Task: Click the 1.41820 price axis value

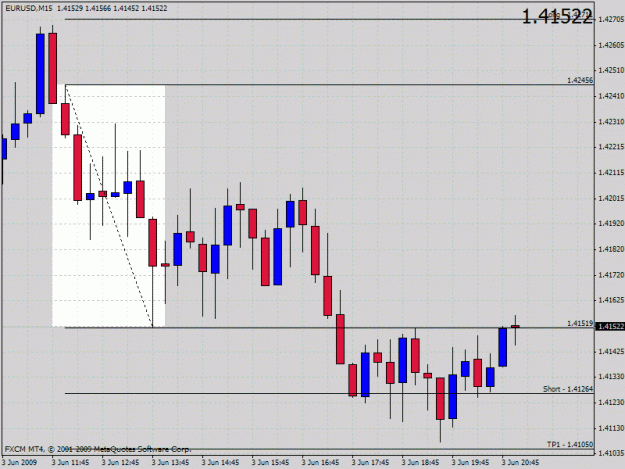Action: 611,249
